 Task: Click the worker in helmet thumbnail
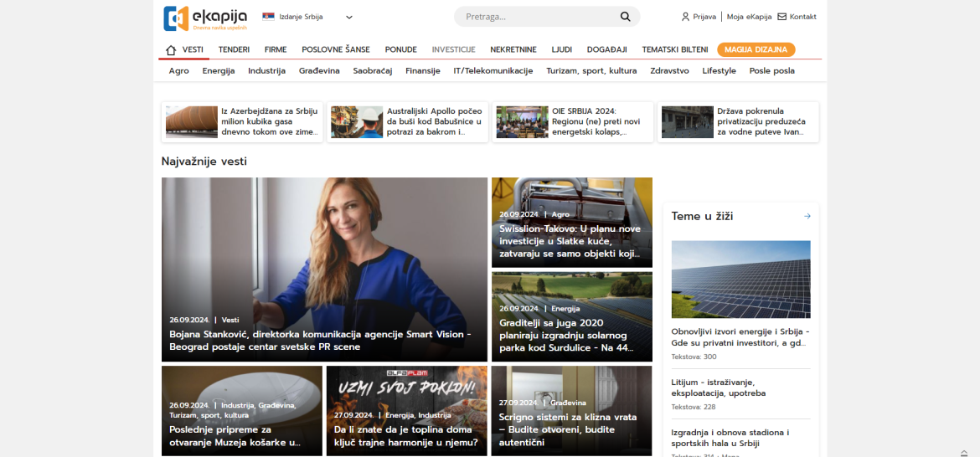[x=357, y=121]
